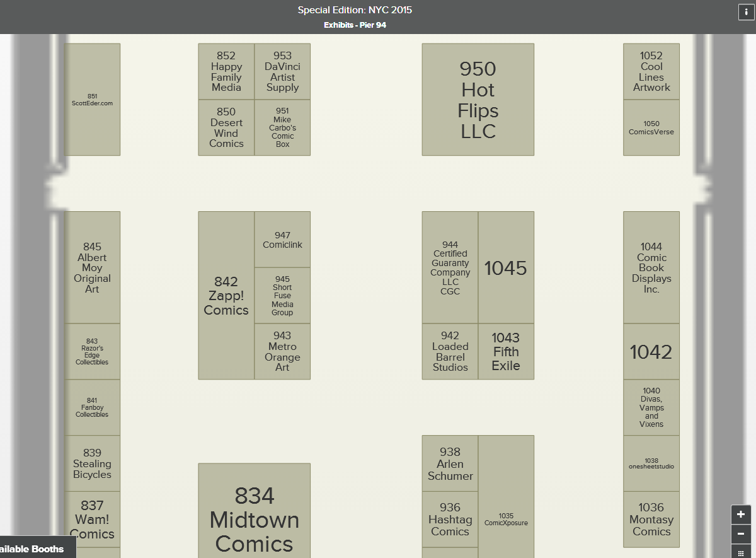Click booth 850 Desert Wind Comics

(x=226, y=127)
